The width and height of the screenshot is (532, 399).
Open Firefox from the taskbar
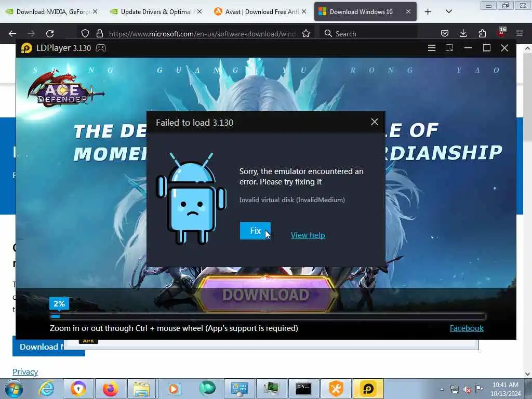pos(111,389)
